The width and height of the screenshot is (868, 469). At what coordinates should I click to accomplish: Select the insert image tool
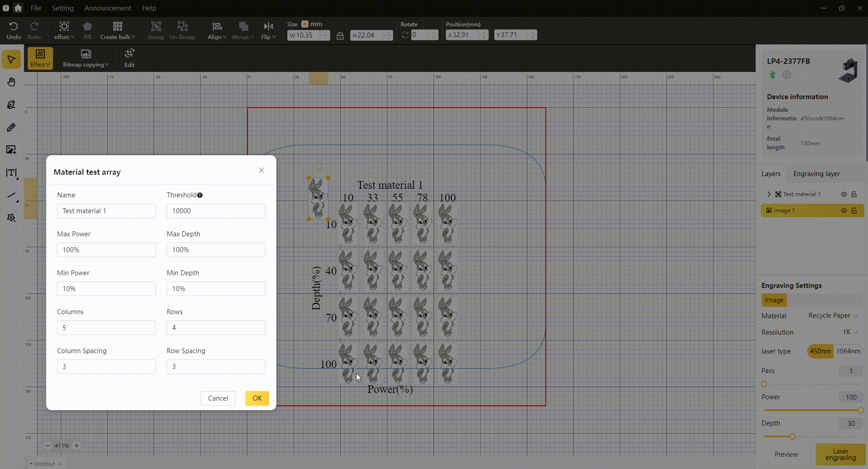coord(11,150)
